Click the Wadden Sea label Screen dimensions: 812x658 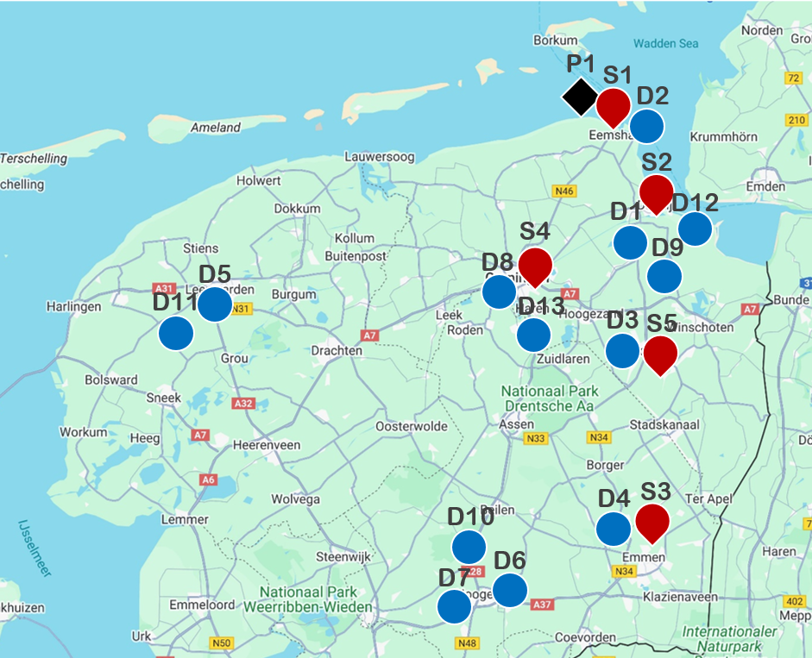point(666,43)
